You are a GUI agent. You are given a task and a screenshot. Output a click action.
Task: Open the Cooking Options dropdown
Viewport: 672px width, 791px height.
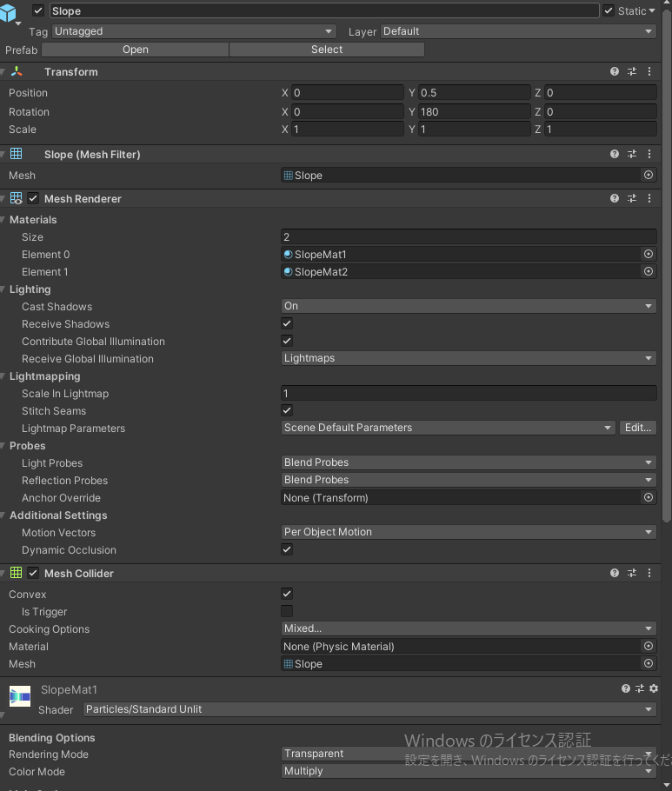click(x=469, y=628)
